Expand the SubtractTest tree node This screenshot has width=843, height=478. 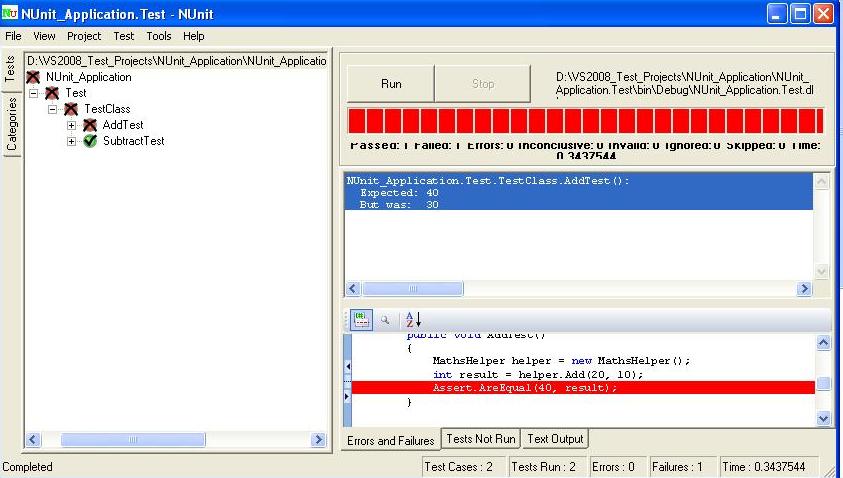click(72, 141)
